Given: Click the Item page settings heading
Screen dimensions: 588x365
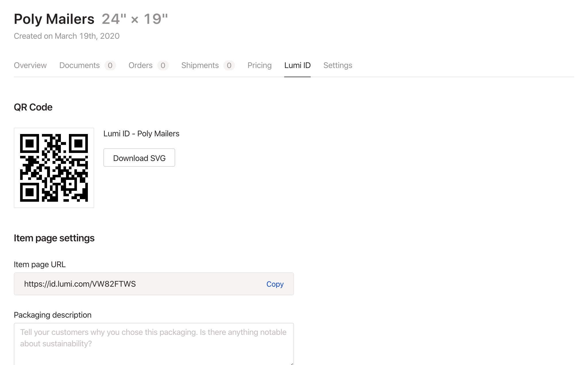Looking at the screenshot, I should click(x=54, y=238).
